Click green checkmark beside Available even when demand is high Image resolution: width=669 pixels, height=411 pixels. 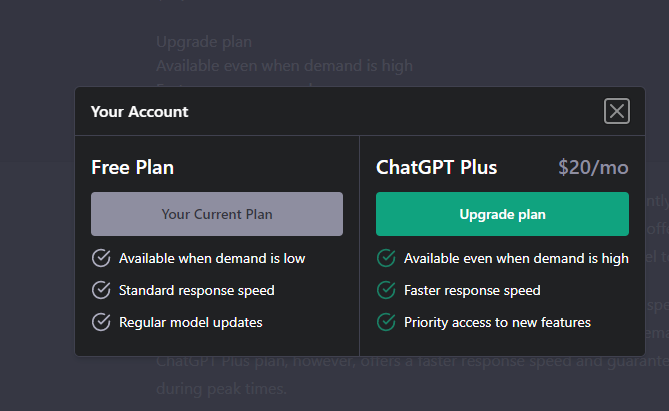pos(386,258)
